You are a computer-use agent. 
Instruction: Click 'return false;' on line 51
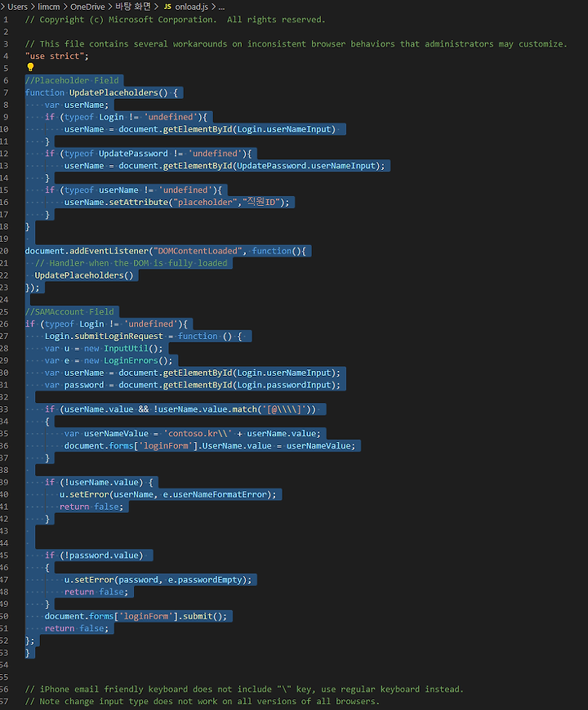pos(77,628)
